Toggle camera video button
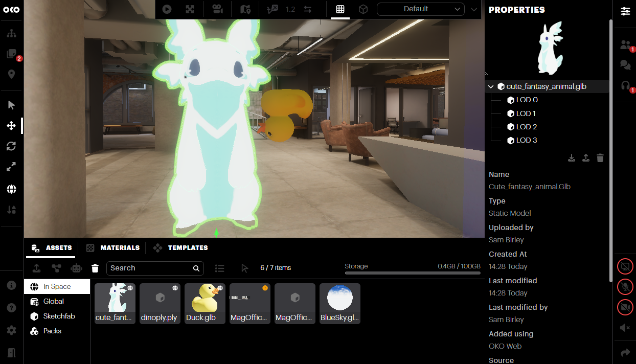The width and height of the screenshot is (636, 364). pyautogui.click(x=625, y=307)
